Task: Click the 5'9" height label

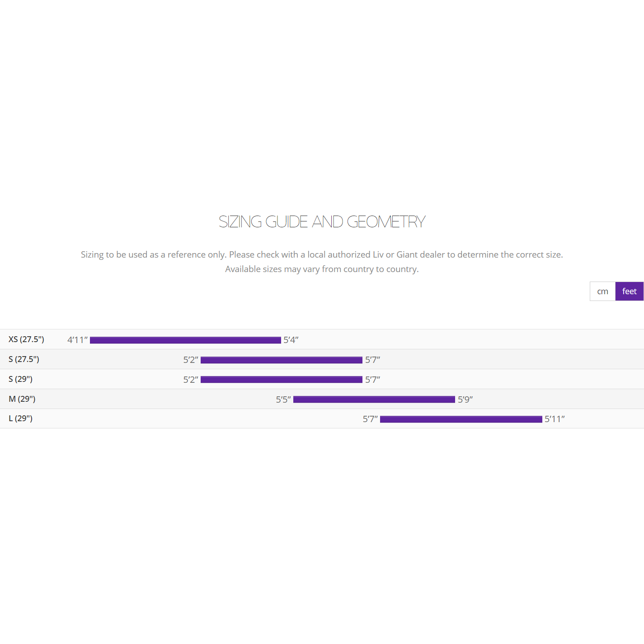Action: [x=465, y=400]
